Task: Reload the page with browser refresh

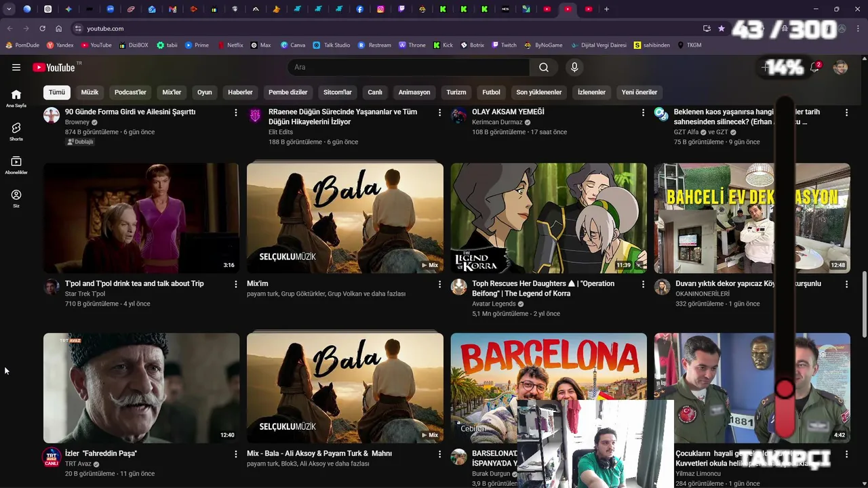Action: pyautogui.click(x=42, y=28)
